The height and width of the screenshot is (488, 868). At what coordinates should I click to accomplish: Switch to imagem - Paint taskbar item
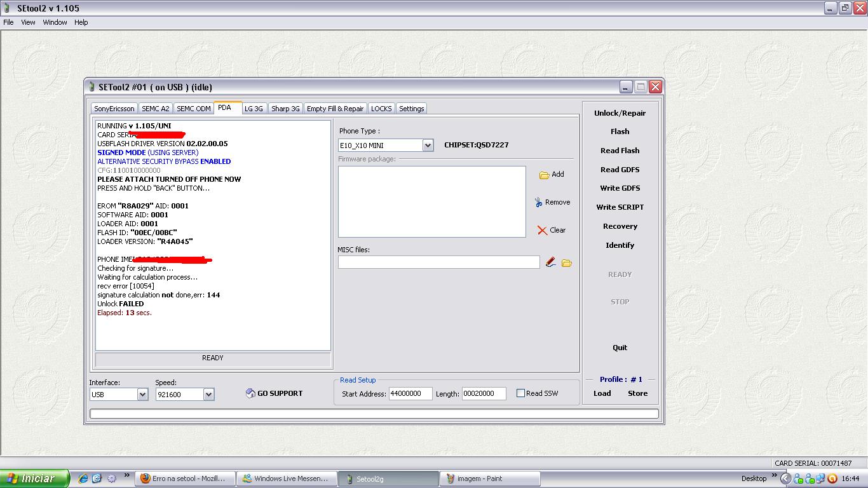point(490,479)
